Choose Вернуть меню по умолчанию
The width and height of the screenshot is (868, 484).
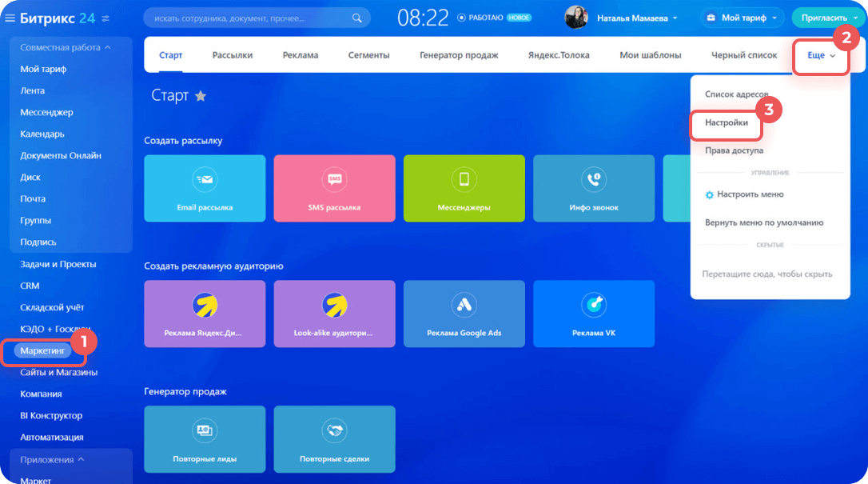pos(764,222)
